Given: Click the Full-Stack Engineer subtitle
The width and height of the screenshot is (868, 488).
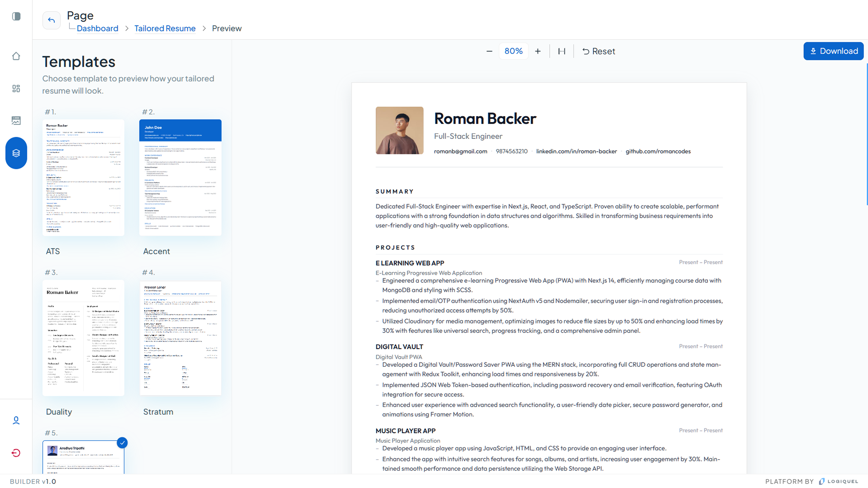Looking at the screenshot, I should tap(468, 136).
